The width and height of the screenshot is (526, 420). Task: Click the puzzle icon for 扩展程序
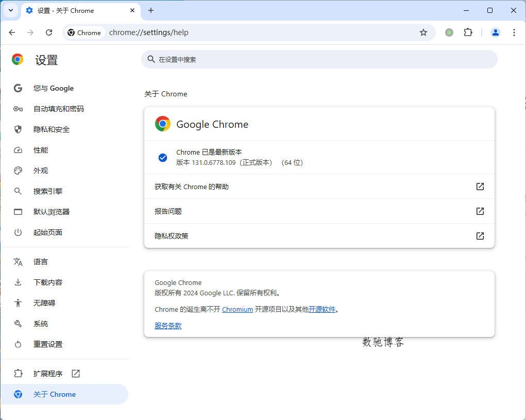coord(18,374)
